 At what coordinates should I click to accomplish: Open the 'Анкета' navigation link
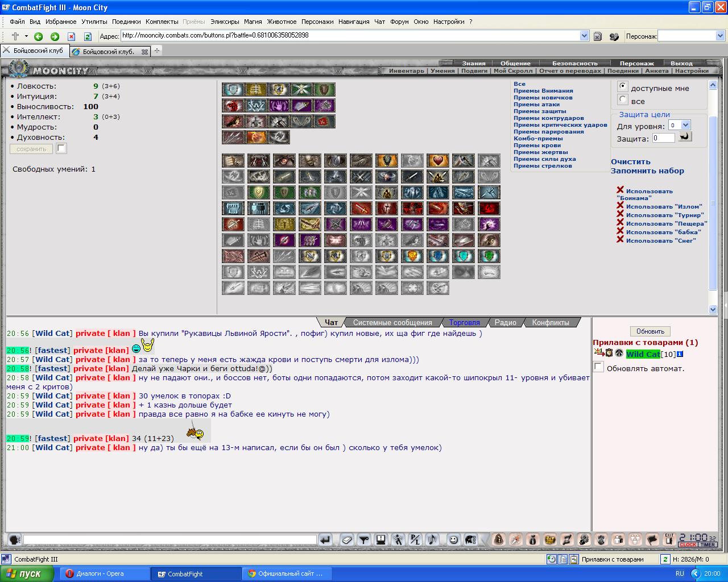657,71
